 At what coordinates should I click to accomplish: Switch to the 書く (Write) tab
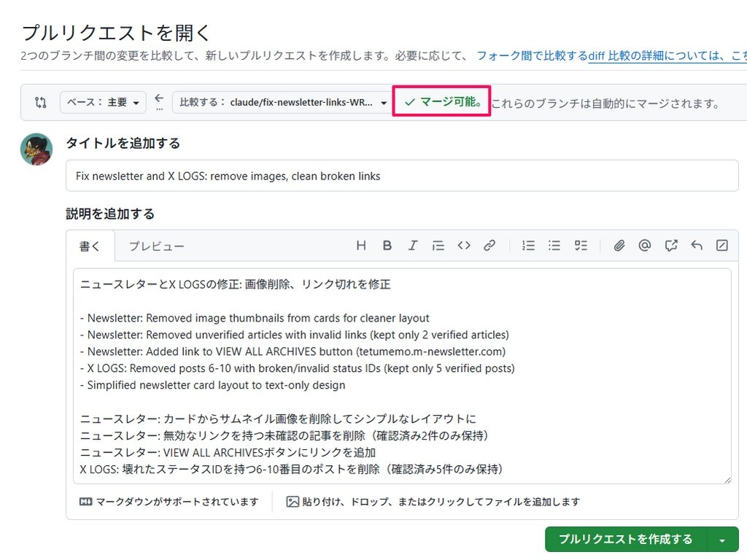tap(90, 246)
